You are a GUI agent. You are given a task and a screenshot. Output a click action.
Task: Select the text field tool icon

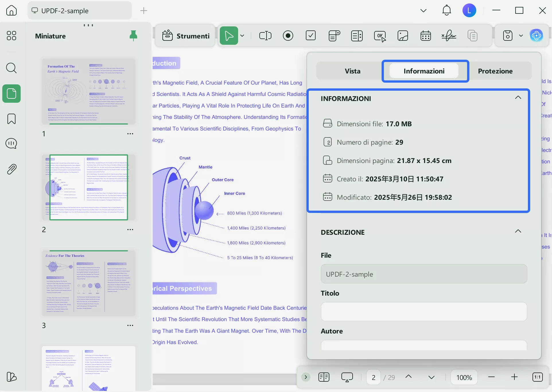(265, 36)
